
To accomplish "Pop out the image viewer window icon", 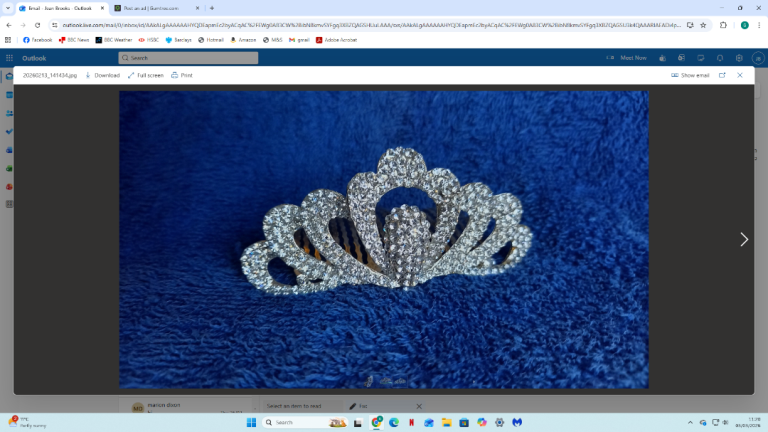I will tap(722, 75).
